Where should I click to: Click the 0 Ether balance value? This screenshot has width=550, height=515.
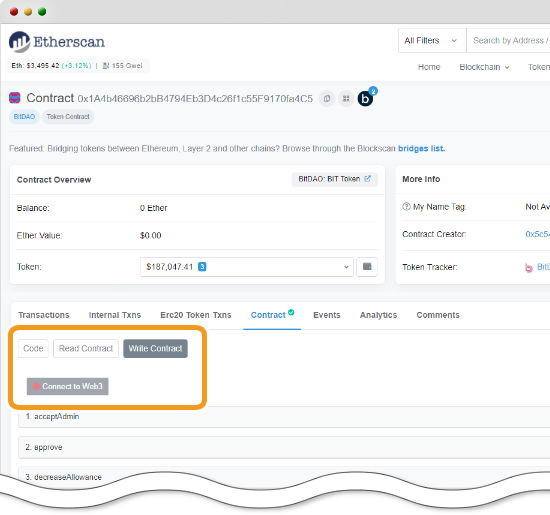pyautogui.click(x=153, y=208)
